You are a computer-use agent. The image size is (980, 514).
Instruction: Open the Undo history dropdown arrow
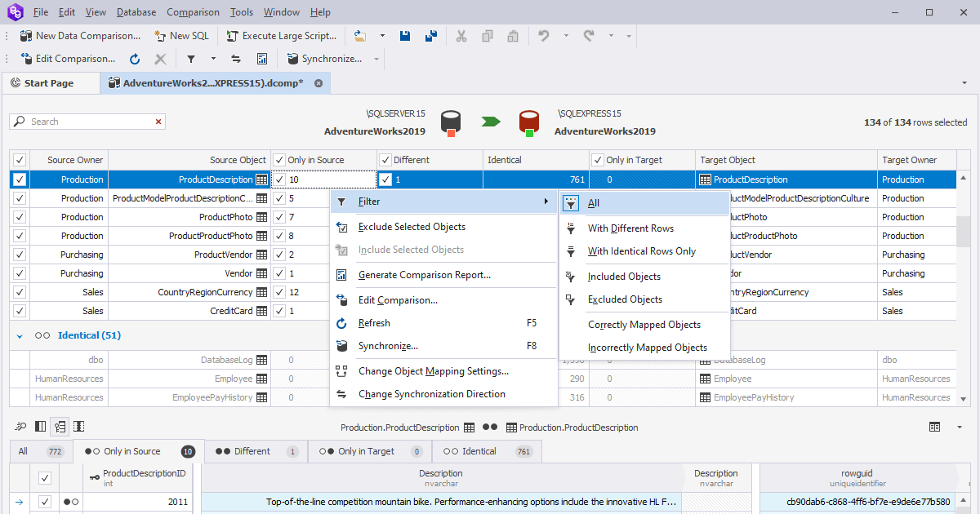point(566,36)
